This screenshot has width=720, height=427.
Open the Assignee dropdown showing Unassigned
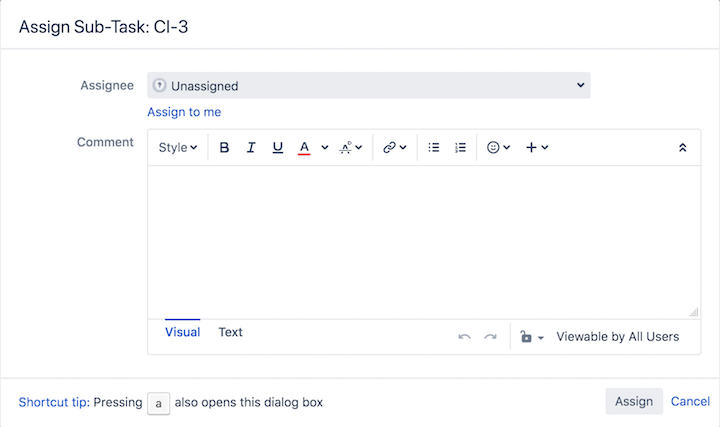[x=369, y=85]
